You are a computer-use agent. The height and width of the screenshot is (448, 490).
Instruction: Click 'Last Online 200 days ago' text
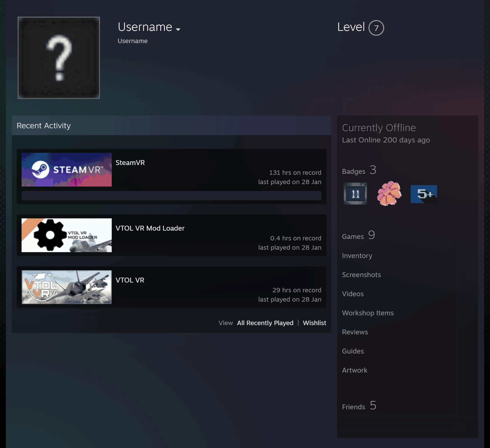[x=386, y=140]
